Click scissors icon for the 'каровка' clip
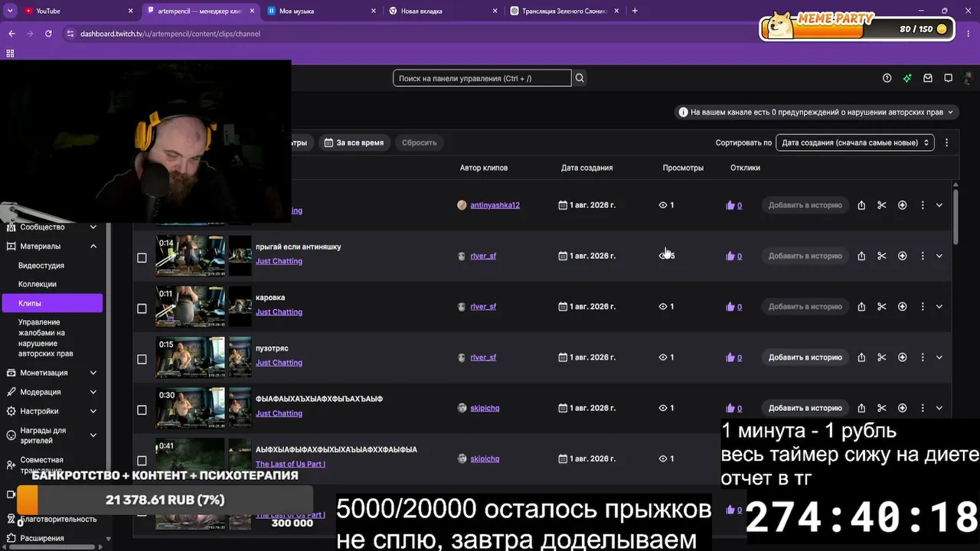980x551 pixels. pos(882,307)
